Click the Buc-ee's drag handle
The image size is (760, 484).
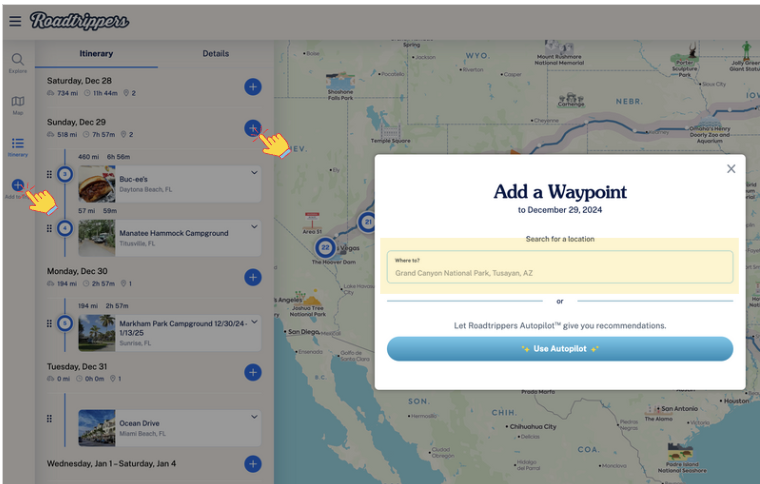pyautogui.click(x=49, y=174)
